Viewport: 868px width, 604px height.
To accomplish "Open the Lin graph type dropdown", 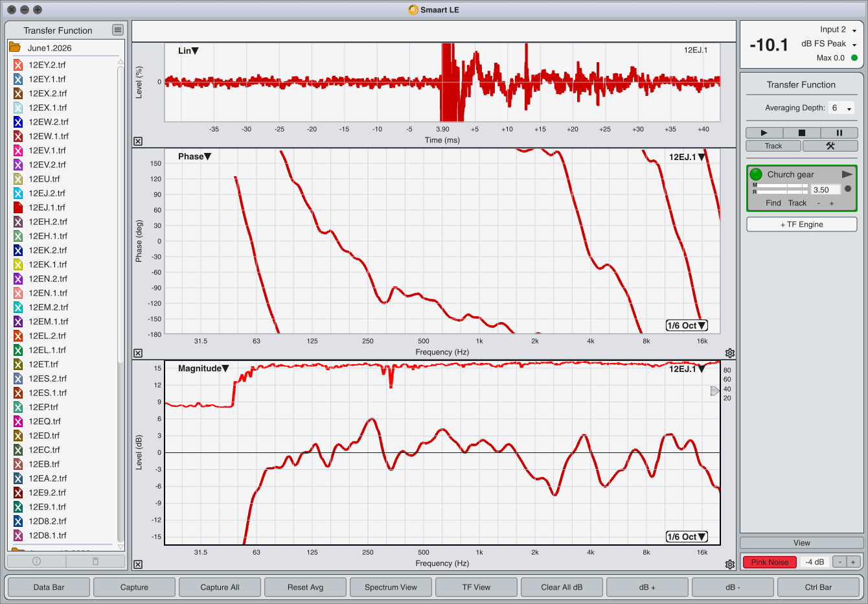I will [x=188, y=51].
